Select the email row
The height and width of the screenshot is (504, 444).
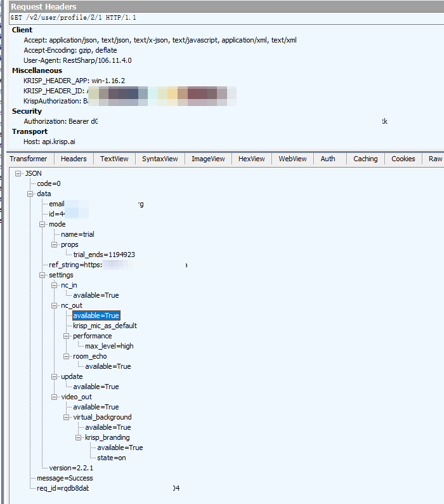[96, 204]
